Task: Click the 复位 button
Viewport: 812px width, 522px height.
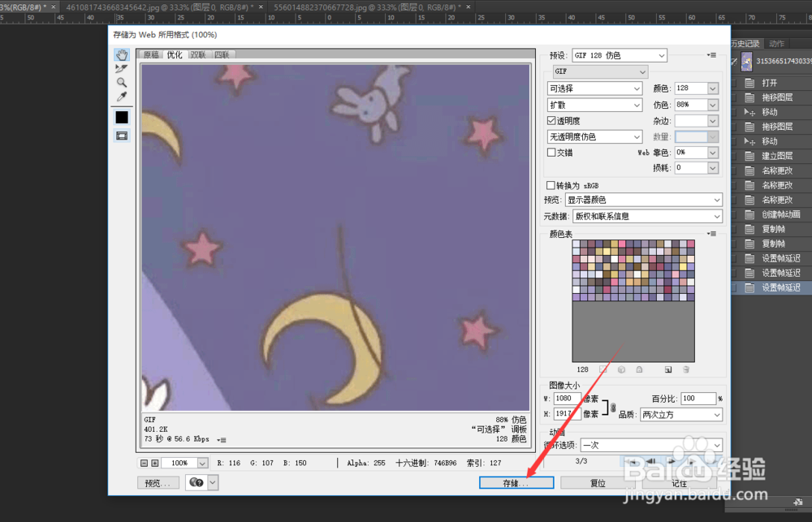Action: tap(596, 482)
